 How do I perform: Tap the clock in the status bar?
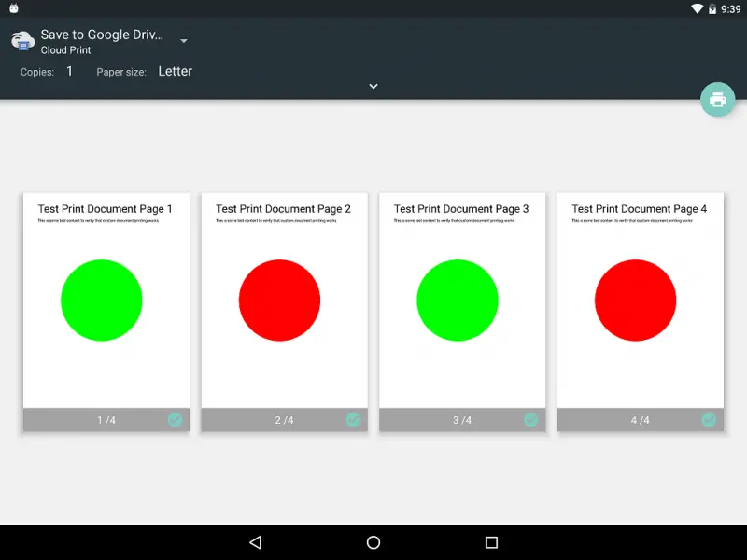click(732, 8)
